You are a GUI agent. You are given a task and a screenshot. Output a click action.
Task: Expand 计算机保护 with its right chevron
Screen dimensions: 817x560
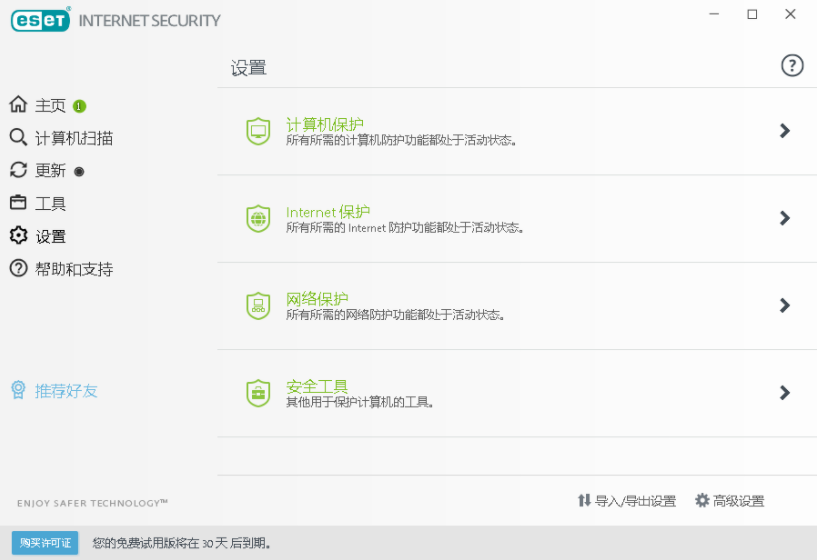(785, 131)
